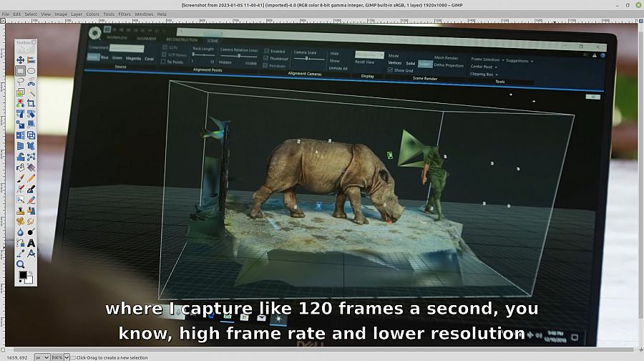Open the Tools menu
Viewport: 644px width, 361px height.
tap(109, 14)
